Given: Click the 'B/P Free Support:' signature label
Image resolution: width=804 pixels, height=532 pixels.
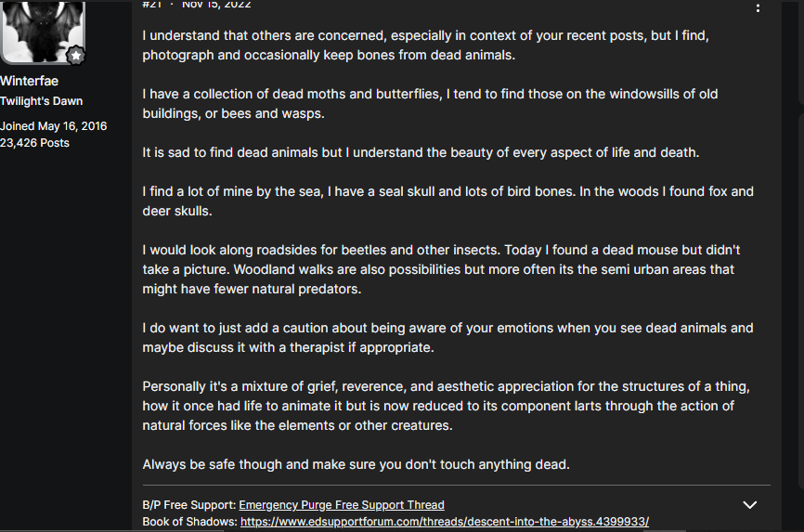Looking at the screenshot, I should pos(189,505).
